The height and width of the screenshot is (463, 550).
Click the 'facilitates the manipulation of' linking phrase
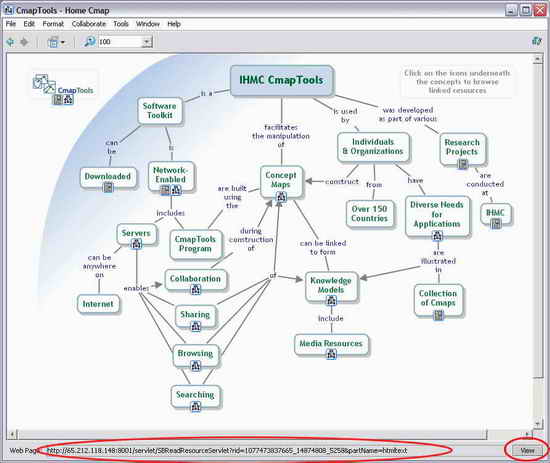click(x=281, y=136)
